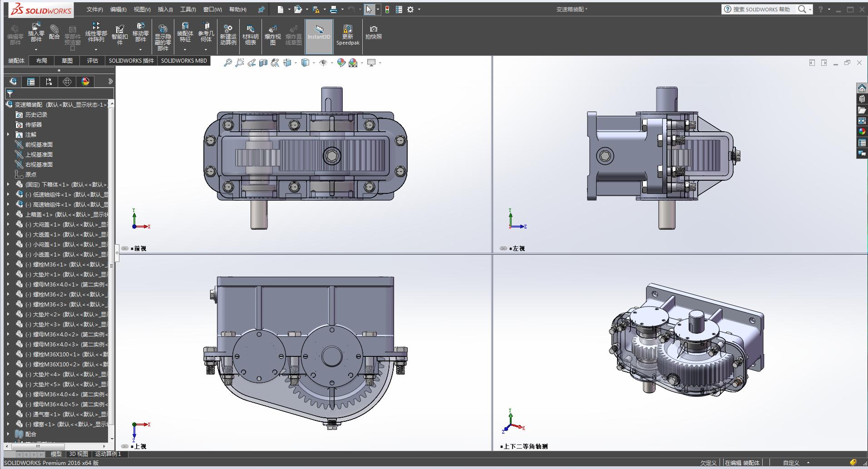868x469 pixels.
Task: Open the Appearances color ball in the task pane
Action: pyautogui.click(x=862, y=132)
